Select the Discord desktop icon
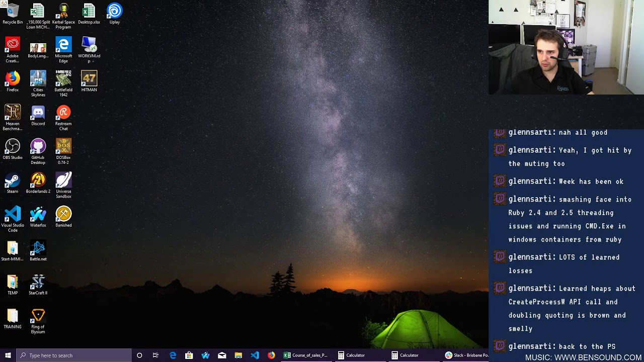This screenshot has height=362, width=644. pyautogui.click(x=38, y=115)
